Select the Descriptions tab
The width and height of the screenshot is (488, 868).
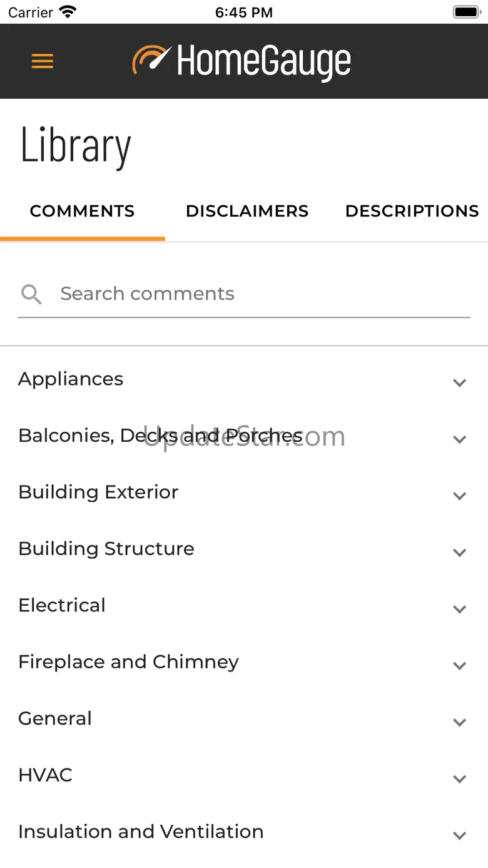[x=412, y=212]
